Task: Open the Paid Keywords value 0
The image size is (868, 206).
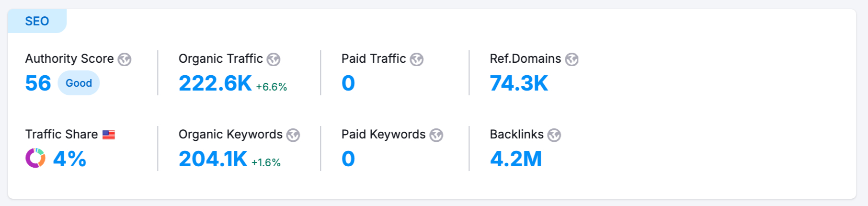Action: click(x=348, y=159)
